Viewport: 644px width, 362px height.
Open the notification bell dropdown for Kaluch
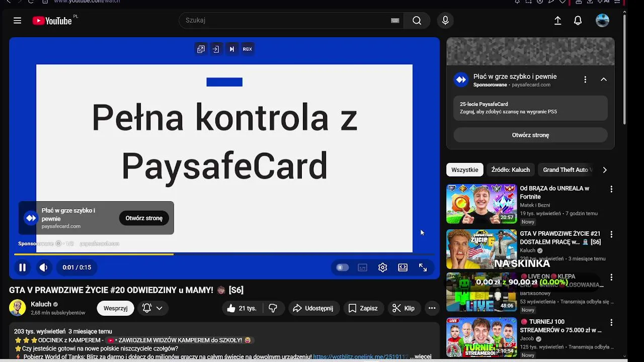153,308
